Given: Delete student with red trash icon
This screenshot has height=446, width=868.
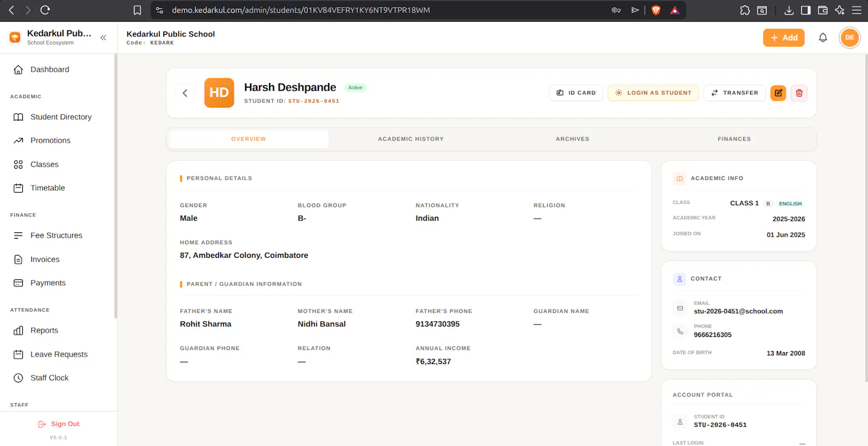Looking at the screenshot, I should pos(799,93).
